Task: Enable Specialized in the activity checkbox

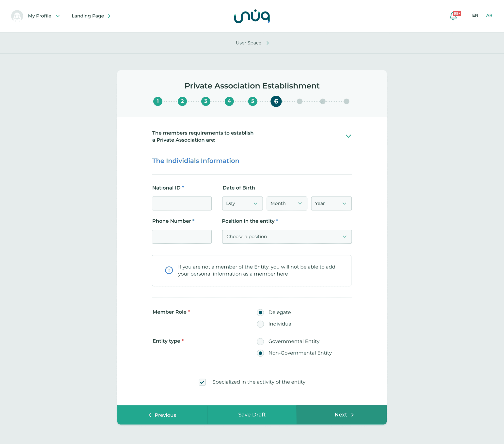Action: tap(203, 382)
